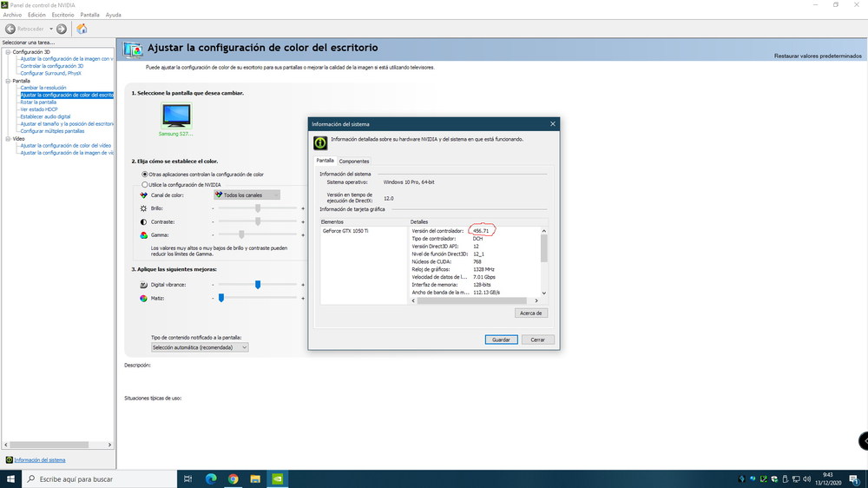
Task: Click the volume icon in system tray
Action: 807,479
